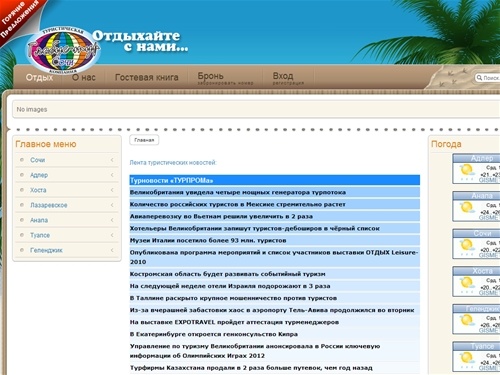Open Хоста in the main menu
Screen dimensions: 500x375
coord(38,190)
